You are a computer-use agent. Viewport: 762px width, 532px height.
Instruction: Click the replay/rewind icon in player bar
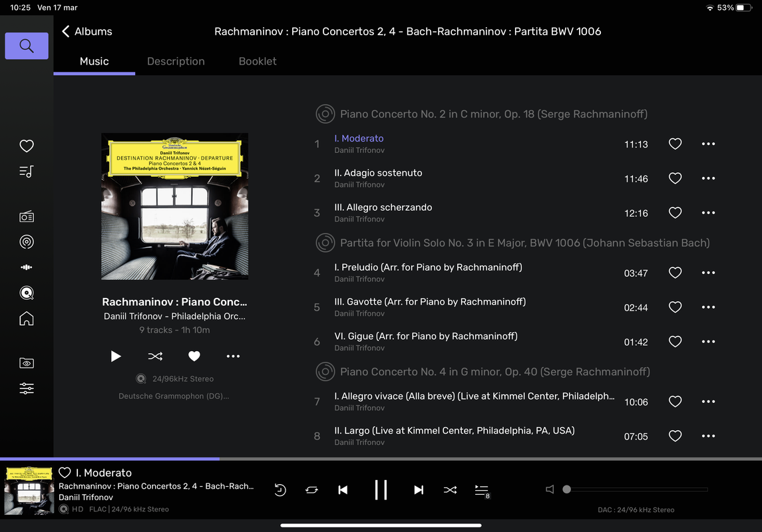[x=280, y=489]
